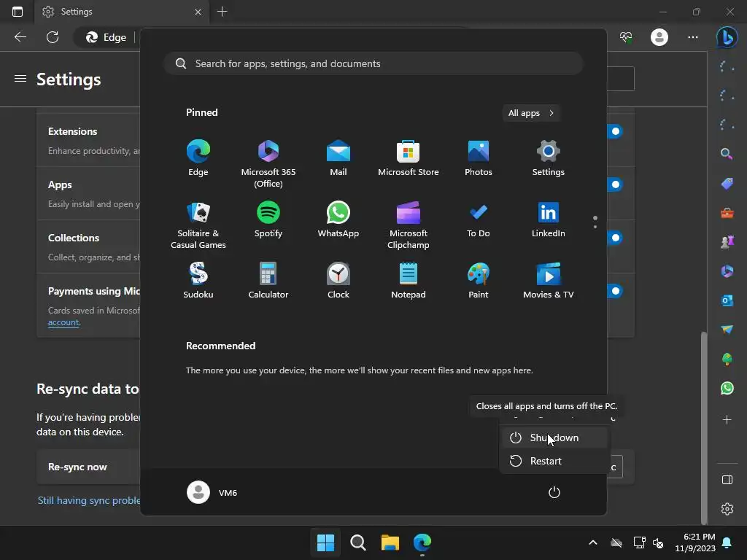Close the Settings tab
The image size is (747, 560).
[198, 12]
